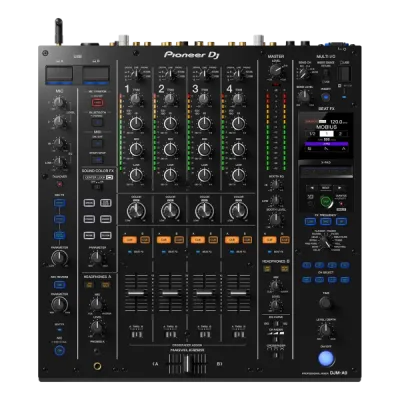This screenshot has height=400, width=400.
Task: Click the crossfader handle at the bottom
Action: coord(188,364)
